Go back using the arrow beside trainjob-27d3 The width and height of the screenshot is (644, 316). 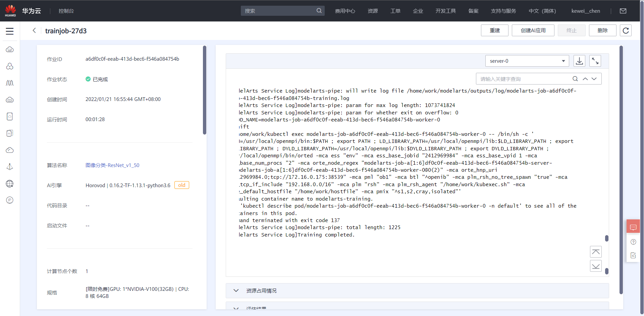coord(34,31)
